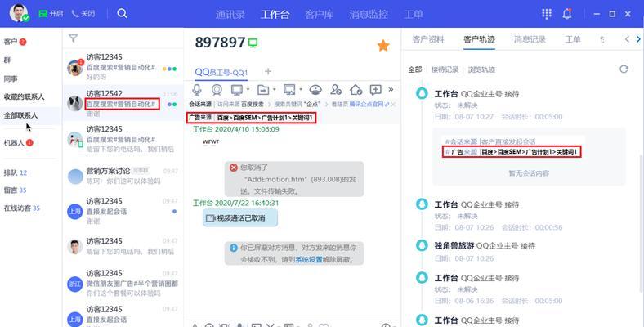Toggle the 关闭 phone status switch
The width and height of the screenshot is (644, 327).
coord(83,14)
